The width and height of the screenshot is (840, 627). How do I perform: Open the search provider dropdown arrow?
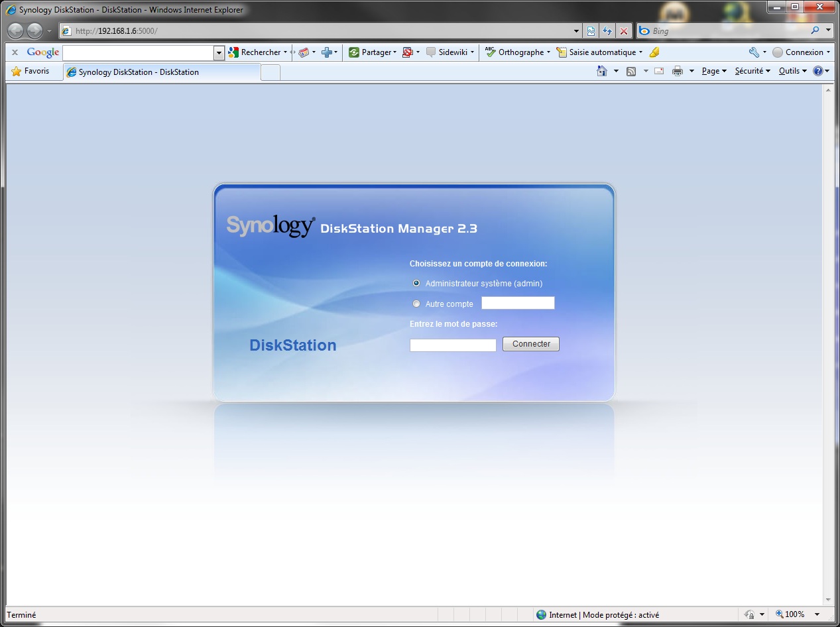tap(828, 30)
